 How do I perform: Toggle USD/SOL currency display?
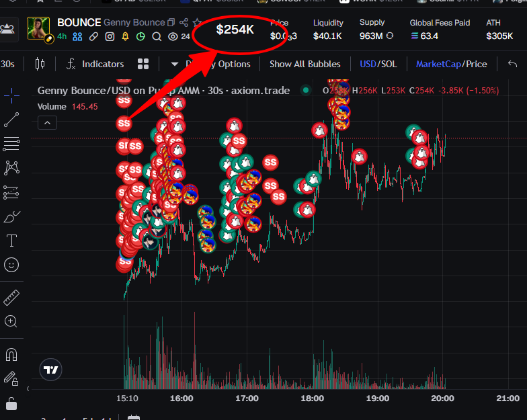click(x=378, y=64)
